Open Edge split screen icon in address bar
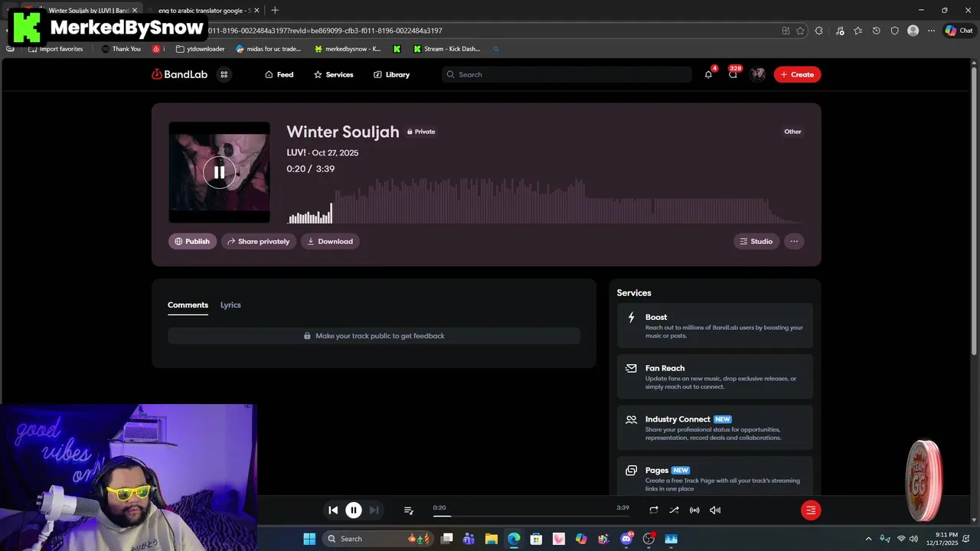The image size is (980, 551). pyautogui.click(x=786, y=31)
